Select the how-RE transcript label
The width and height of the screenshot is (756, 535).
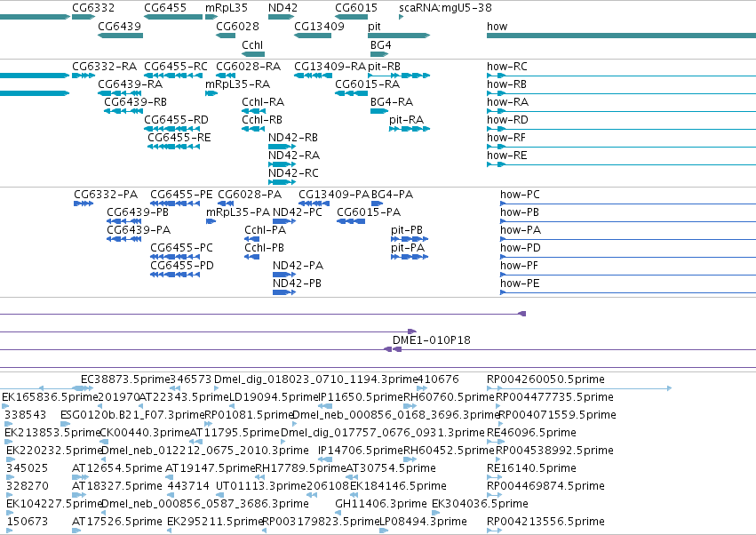[507, 156]
